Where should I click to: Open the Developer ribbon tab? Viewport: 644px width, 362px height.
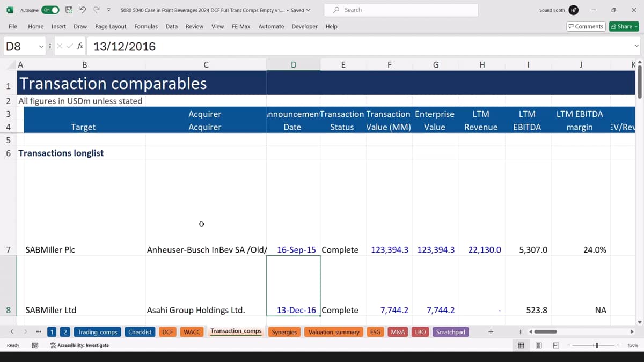pos(304,26)
